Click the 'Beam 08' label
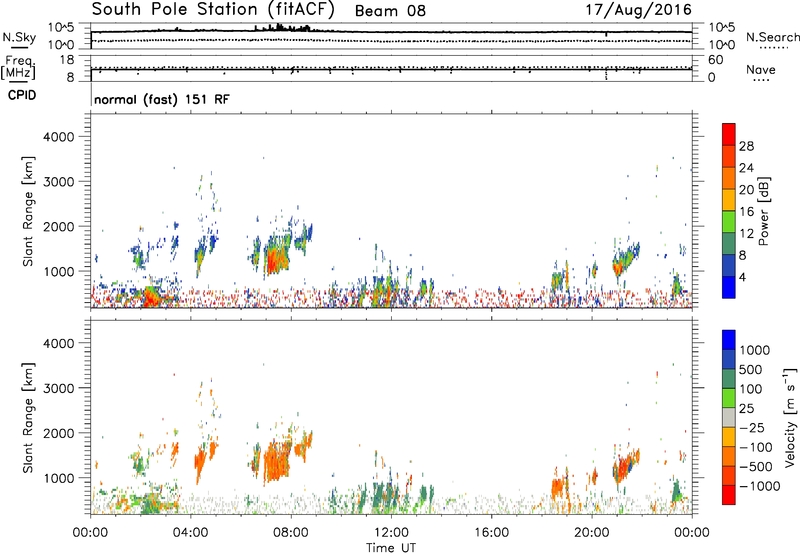 390,11
